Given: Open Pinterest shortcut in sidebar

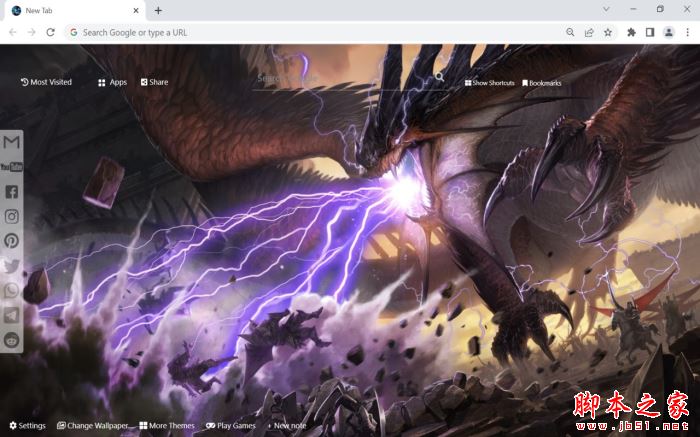Looking at the screenshot, I should [x=12, y=241].
